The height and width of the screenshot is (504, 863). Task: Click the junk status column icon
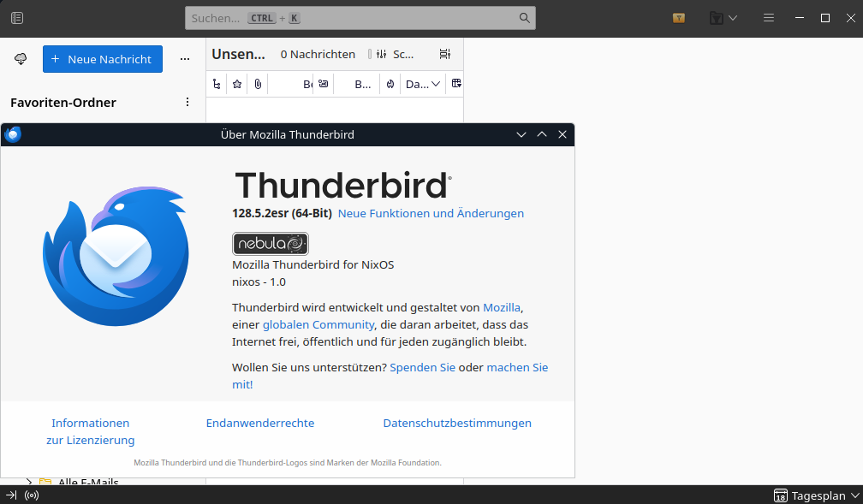[x=389, y=83]
